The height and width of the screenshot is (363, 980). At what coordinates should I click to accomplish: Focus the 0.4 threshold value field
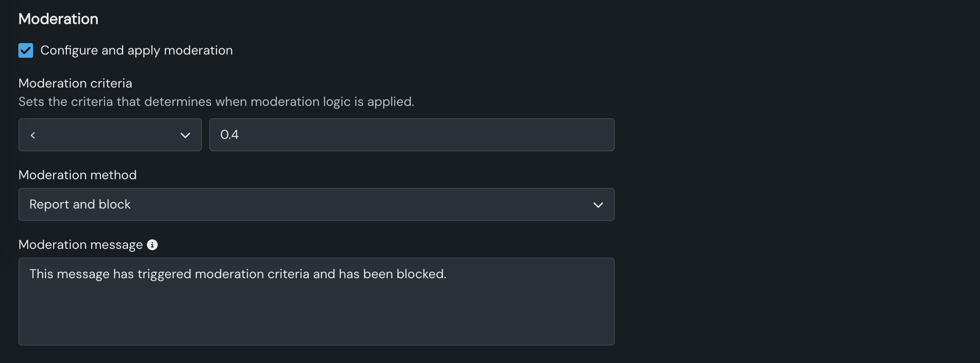point(412,135)
